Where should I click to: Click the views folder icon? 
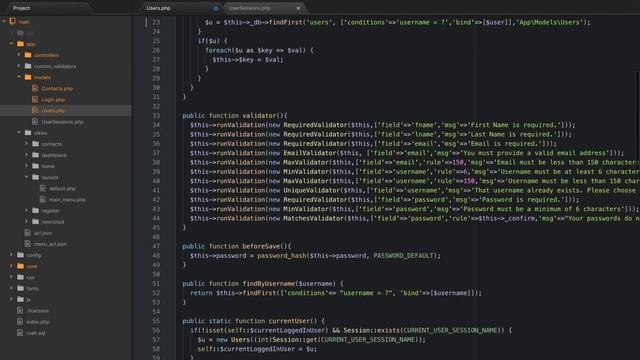28,133
